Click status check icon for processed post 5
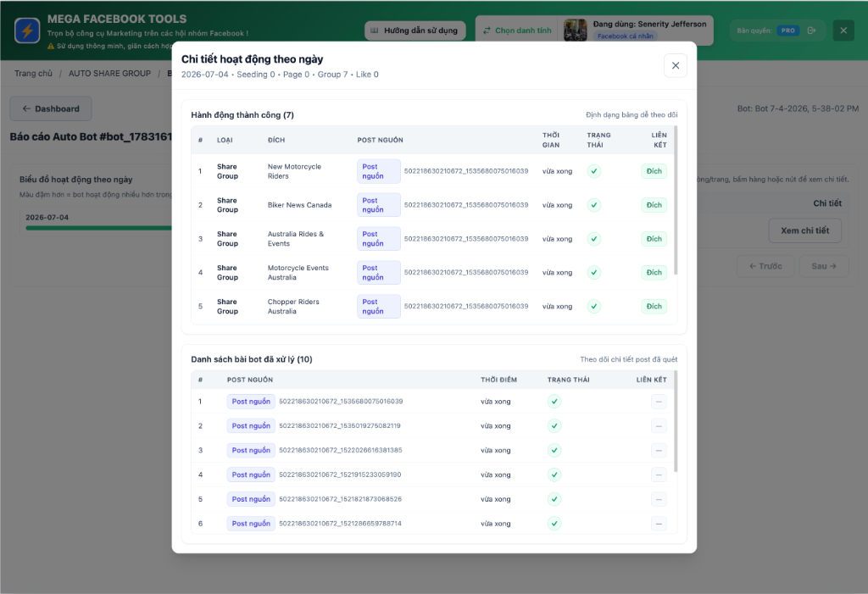The width and height of the screenshot is (868, 594). [554, 499]
